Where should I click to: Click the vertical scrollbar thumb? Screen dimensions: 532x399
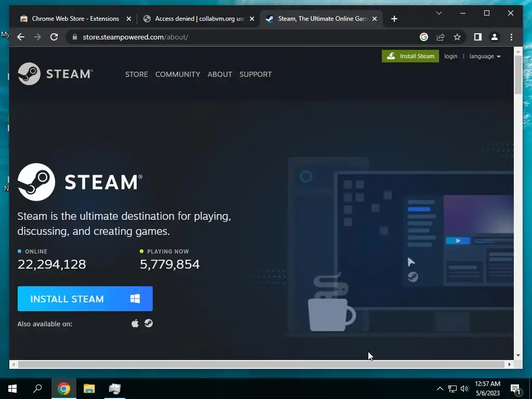[x=518, y=75]
